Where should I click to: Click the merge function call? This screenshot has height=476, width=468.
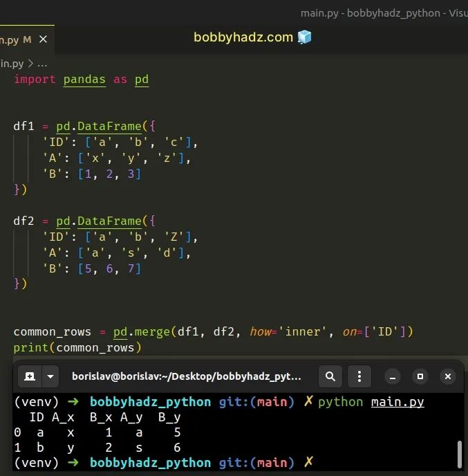152,332
